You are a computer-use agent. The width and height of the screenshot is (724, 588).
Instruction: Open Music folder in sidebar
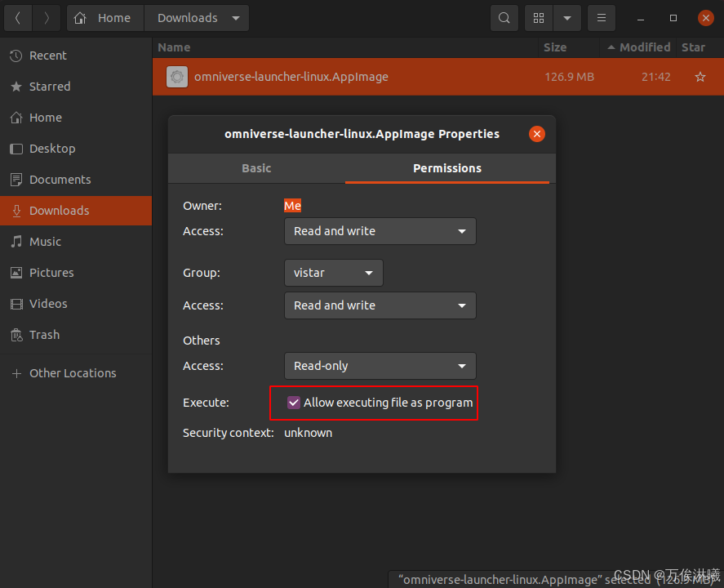click(x=76, y=242)
